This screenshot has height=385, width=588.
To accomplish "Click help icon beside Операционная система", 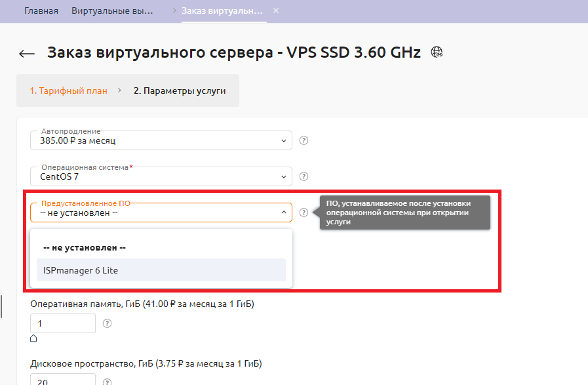I will 304,176.
